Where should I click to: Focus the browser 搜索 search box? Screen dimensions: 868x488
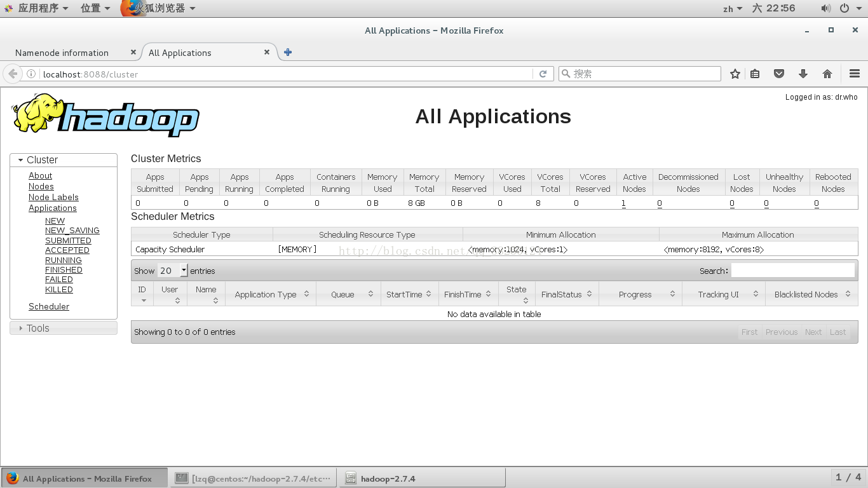639,74
